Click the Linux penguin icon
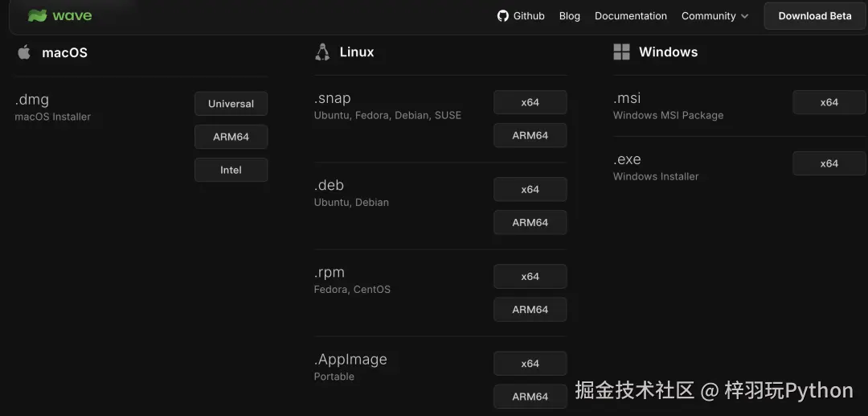 pyautogui.click(x=322, y=52)
